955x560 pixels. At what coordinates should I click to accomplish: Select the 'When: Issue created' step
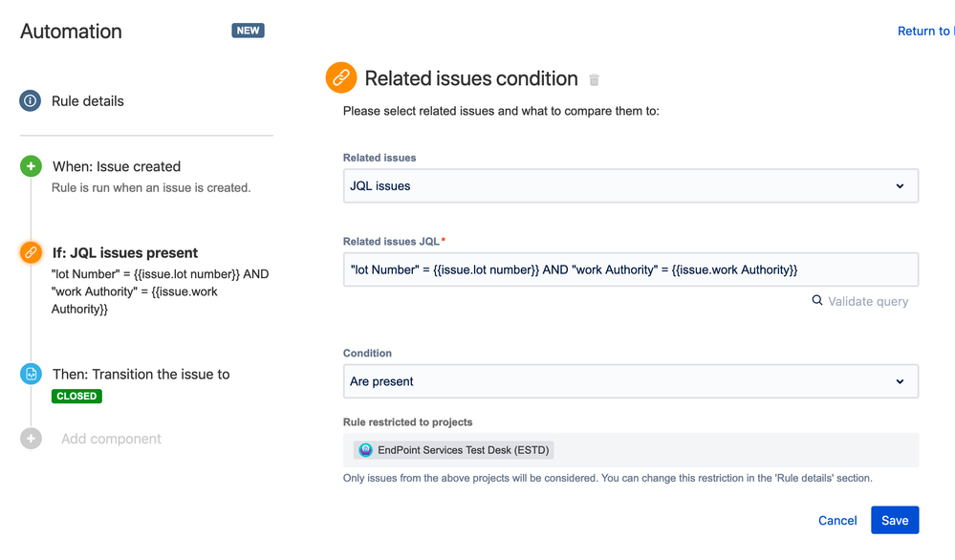click(x=117, y=166)
